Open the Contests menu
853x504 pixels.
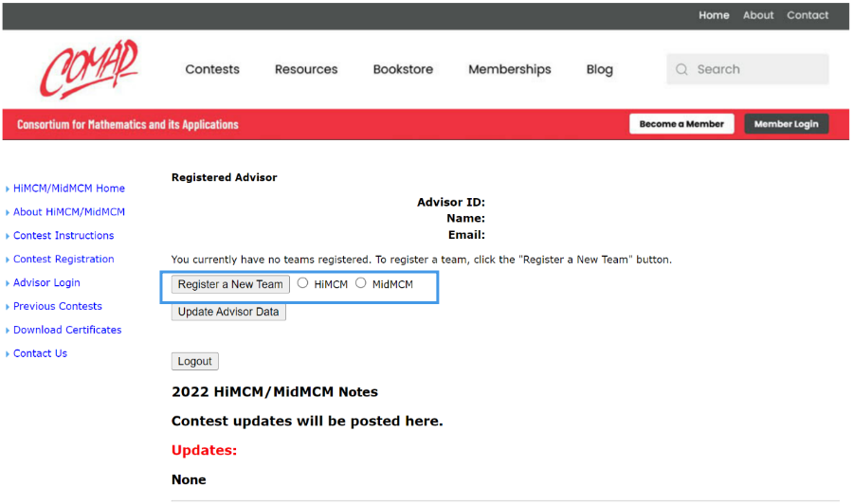point(212,69)
